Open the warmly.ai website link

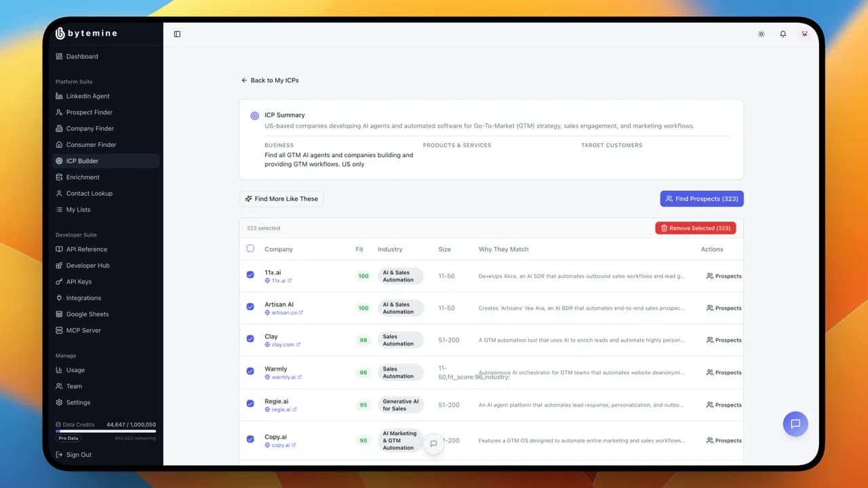283,377
